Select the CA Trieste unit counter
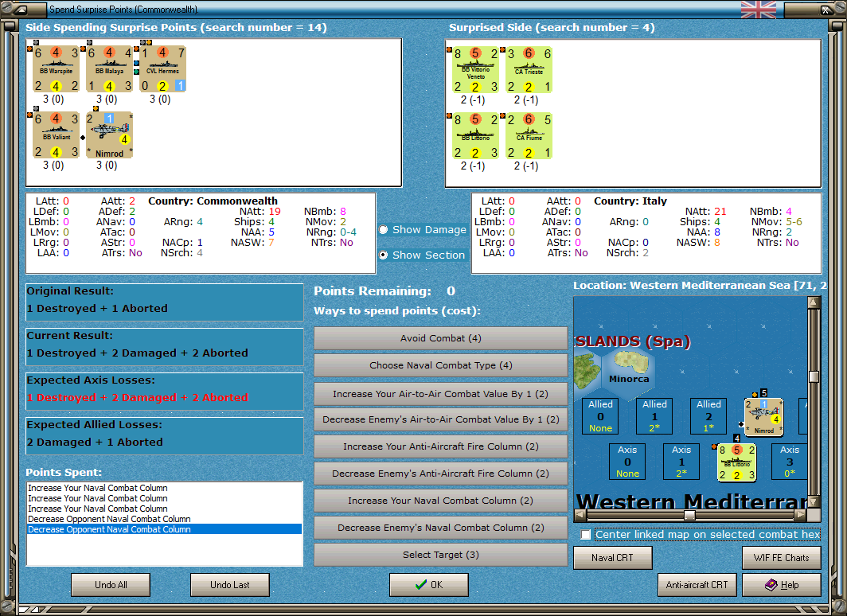The image size is (847, 616). point(529,70)
